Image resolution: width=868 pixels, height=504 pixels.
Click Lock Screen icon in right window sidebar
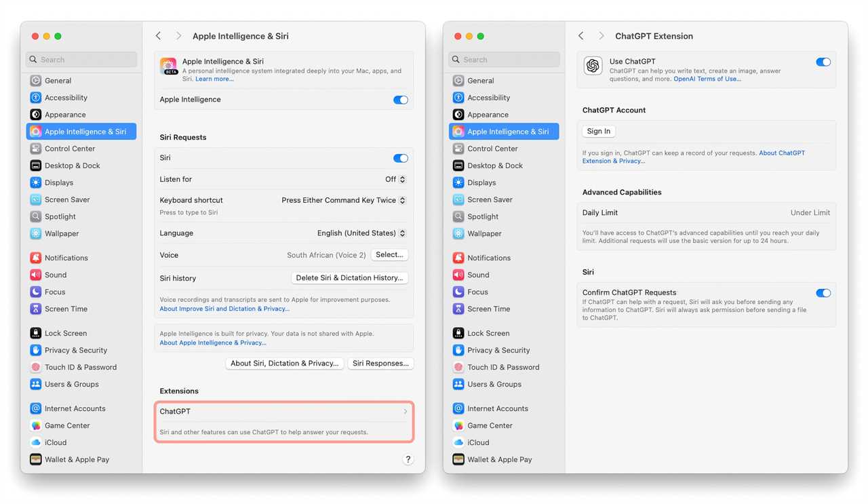(x=458, y=333)
